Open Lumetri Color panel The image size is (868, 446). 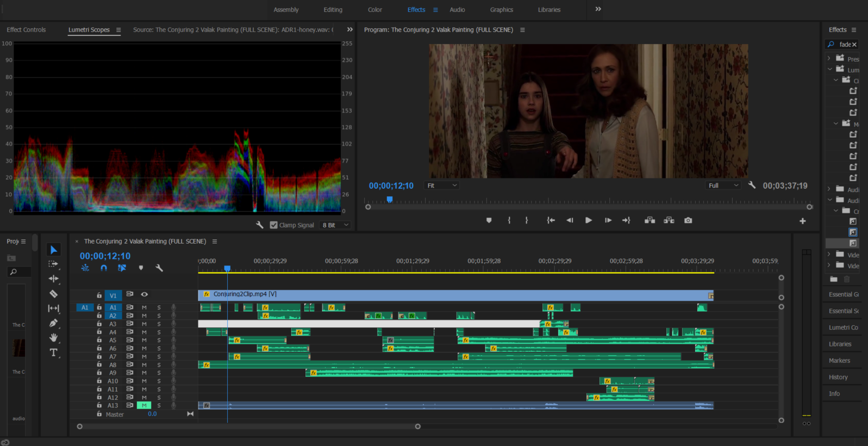pyautogui.click(x=843, y=327)
